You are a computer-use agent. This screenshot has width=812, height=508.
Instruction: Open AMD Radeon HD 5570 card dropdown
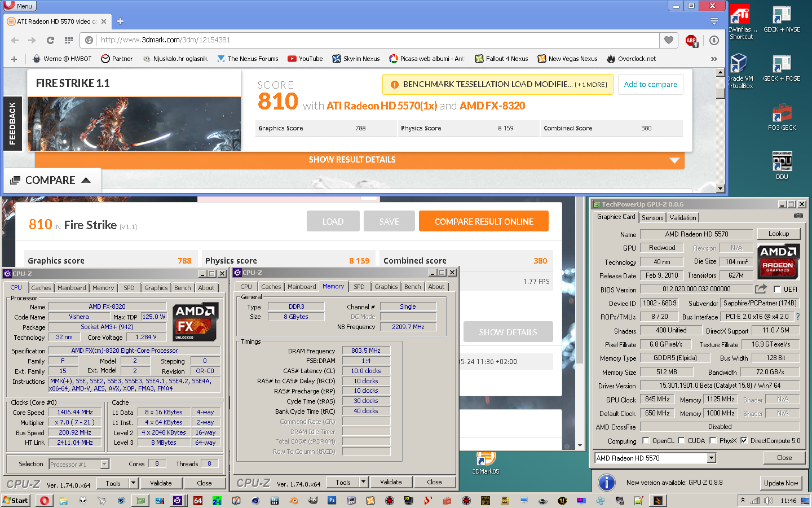[x=712, y=458]
